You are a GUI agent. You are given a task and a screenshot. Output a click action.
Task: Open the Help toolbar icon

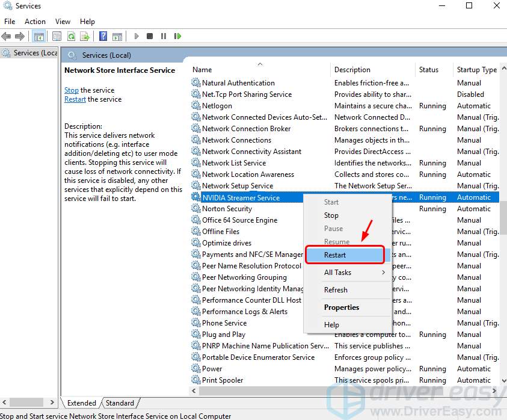tap(102, 36)
